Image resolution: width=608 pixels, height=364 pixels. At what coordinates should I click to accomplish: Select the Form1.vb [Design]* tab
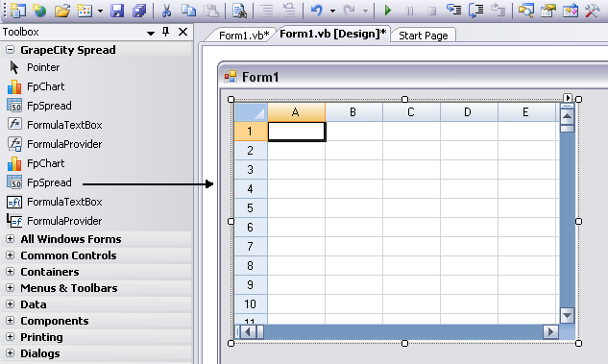333,34
